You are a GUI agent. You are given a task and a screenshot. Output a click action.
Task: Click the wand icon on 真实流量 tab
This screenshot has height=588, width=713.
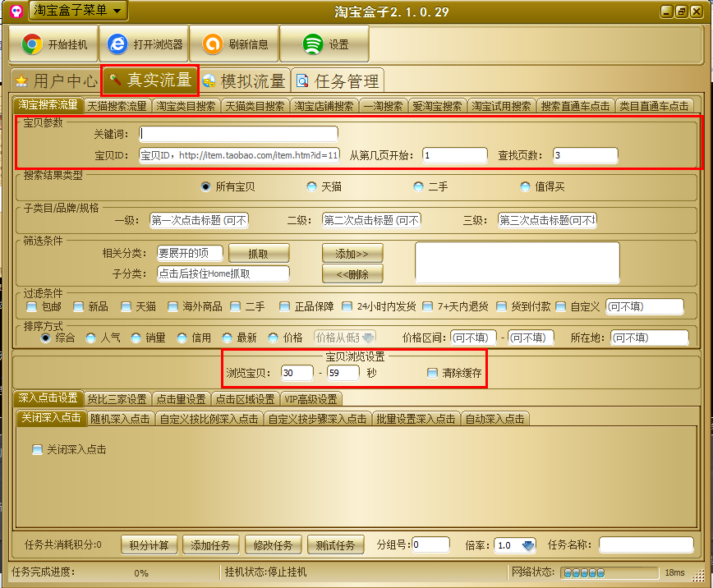115,80
